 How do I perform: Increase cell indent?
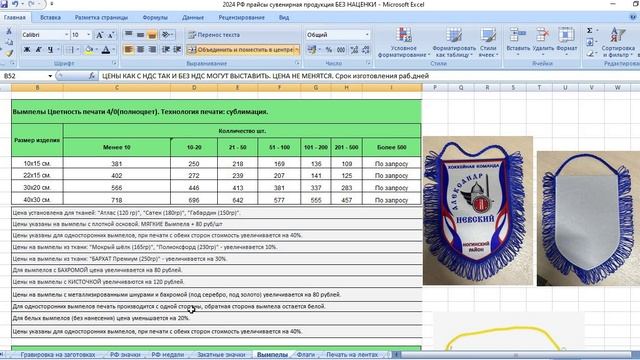tap(177, 50)
